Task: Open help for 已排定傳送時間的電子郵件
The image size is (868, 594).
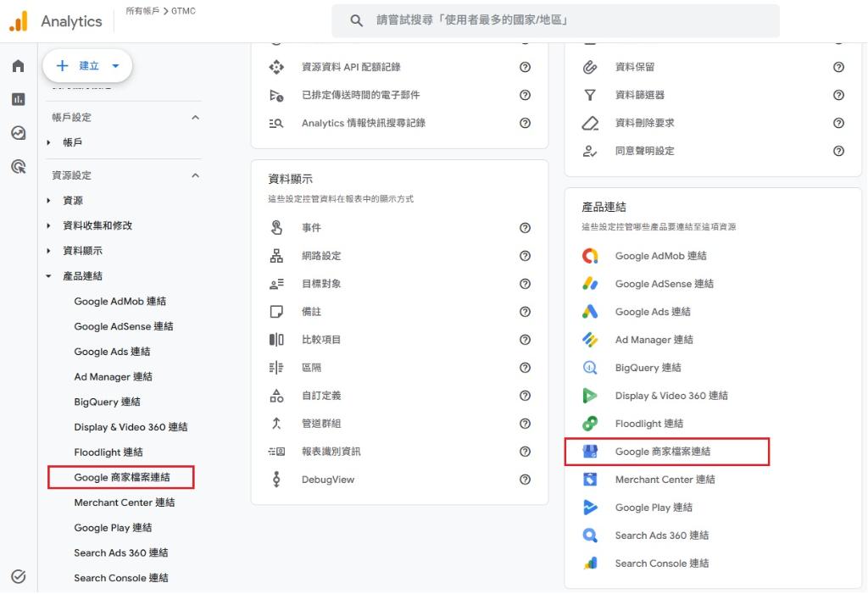Action: pyautogui.click(x=525, y=95)
